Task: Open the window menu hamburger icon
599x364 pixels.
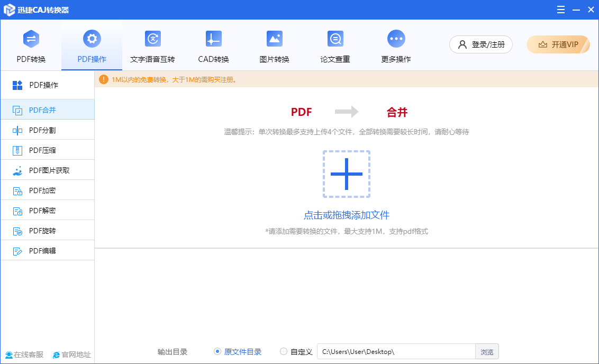Action: pos(561,10)
